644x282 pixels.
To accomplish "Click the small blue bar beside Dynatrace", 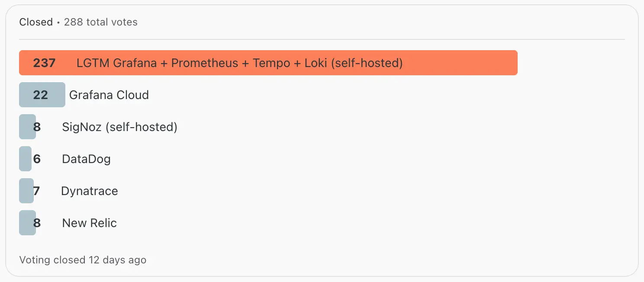I will pos(26,191).
